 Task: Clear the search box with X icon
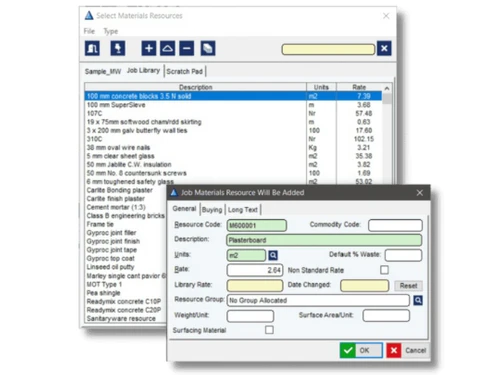click(384, 48)
